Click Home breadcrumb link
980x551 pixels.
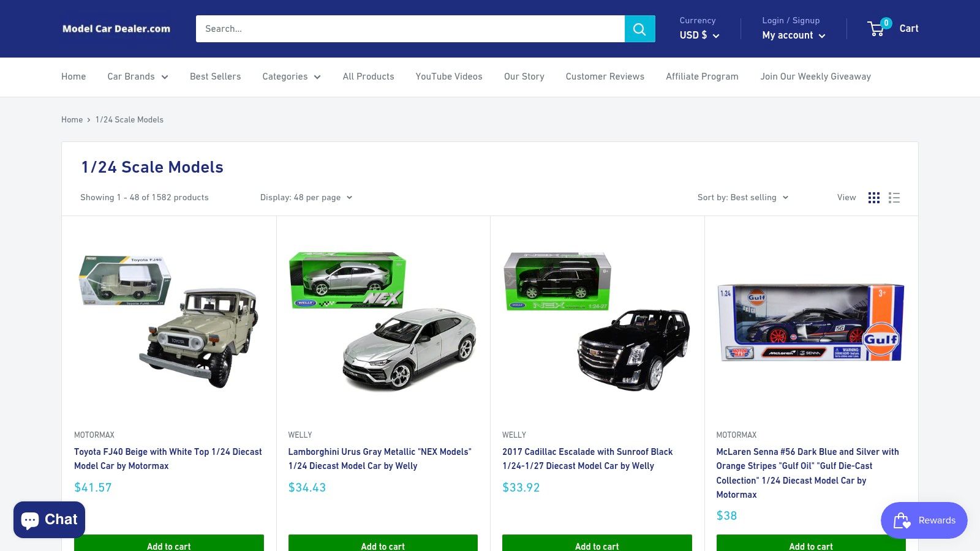[x=72, y=119]
